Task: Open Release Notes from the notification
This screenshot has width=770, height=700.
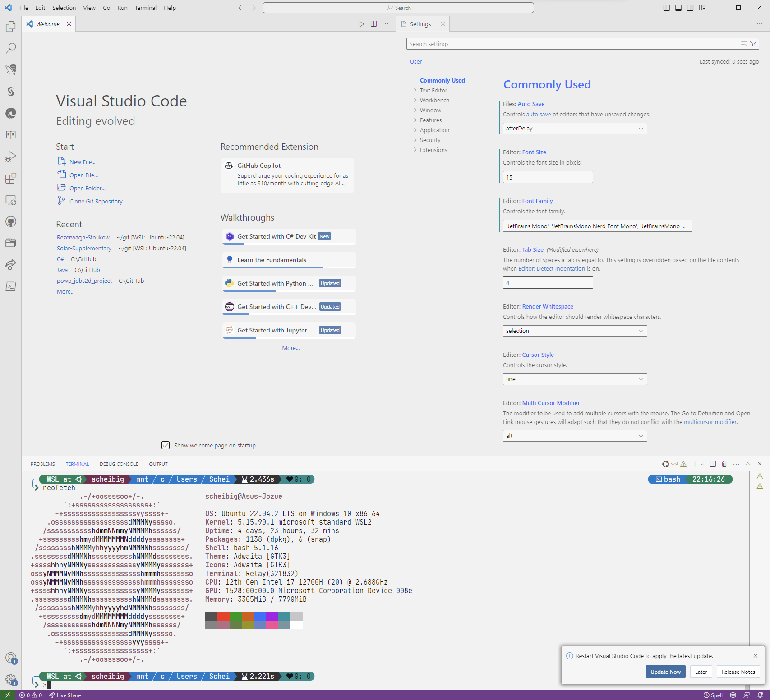Action: click(738, 672)
